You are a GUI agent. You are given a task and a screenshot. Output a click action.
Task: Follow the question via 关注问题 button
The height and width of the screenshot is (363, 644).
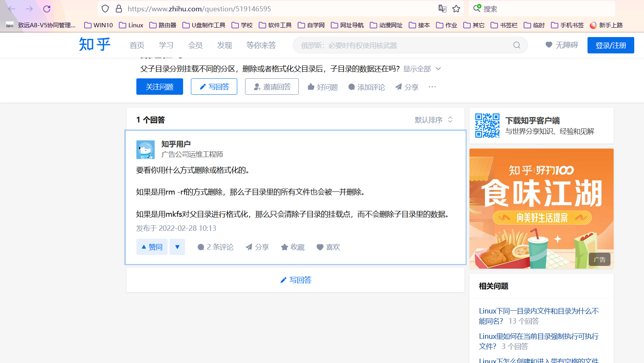(159, 86)
